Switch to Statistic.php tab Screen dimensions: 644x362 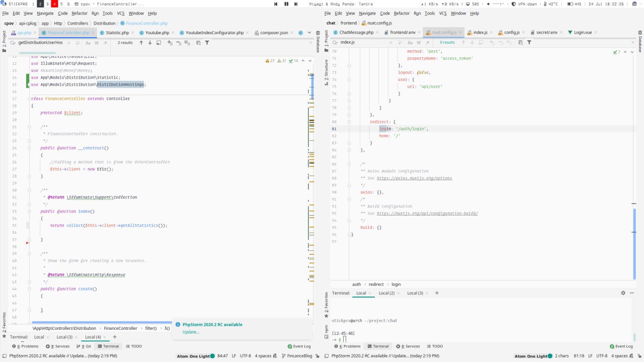(x=117, y=32)
